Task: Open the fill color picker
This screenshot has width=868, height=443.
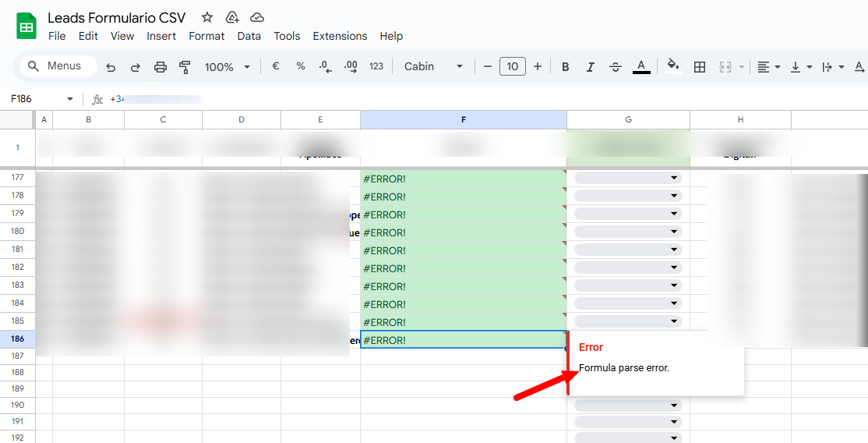Action: coord(673,66)
